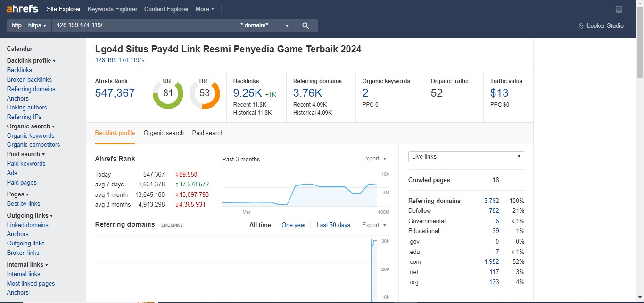Select the One year time range
Screen dimensions: 644x303
[294, 225]
